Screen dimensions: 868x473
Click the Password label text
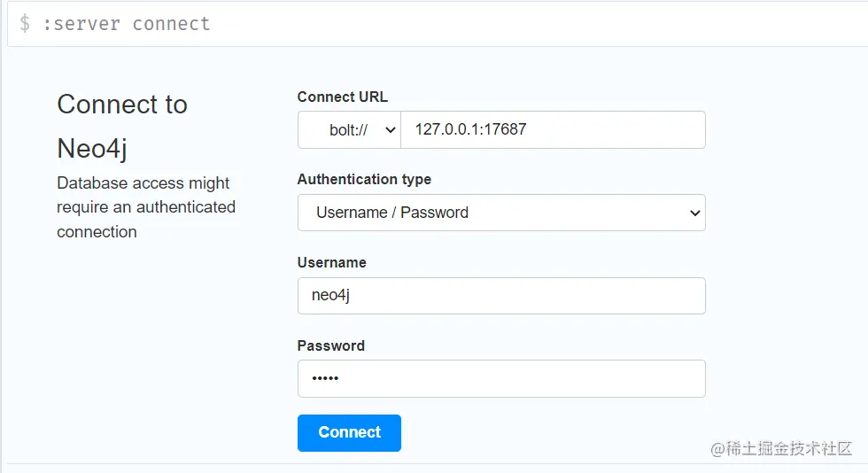coord(330,345)
